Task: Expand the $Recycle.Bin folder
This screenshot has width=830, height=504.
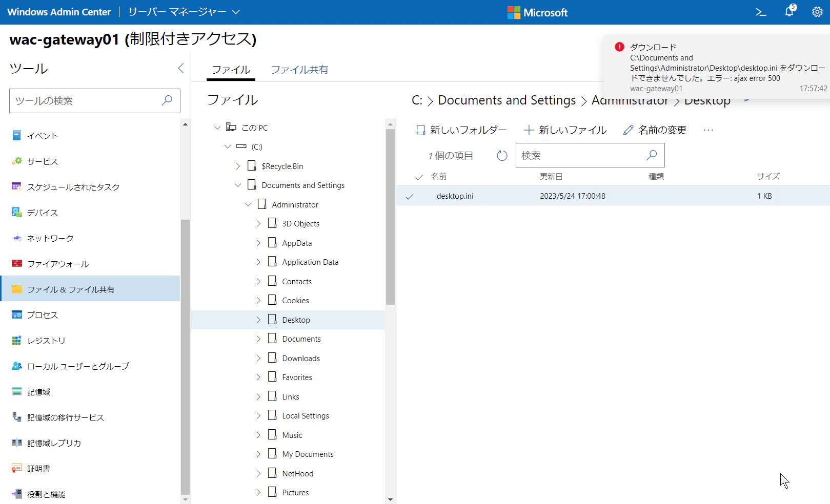Action: pyautogui.click(x=238, y=166)
